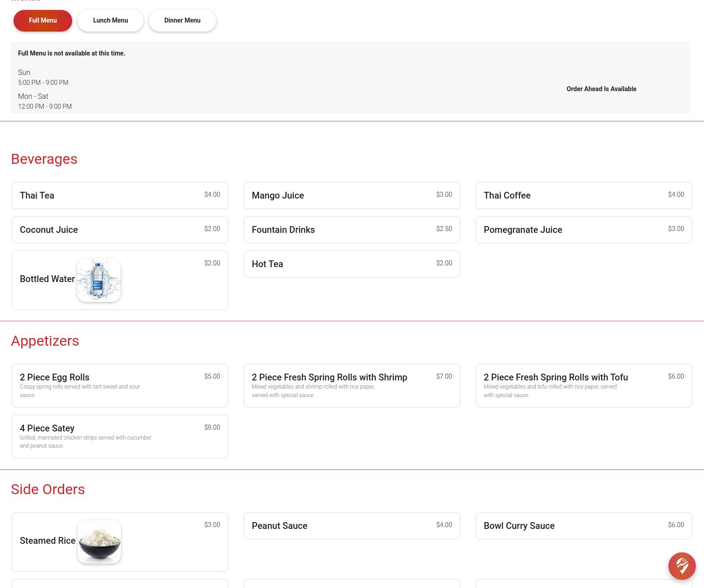Select the Thai Tea beverage
This screenshot has width=704, height=588.
(x=120, y=195)
